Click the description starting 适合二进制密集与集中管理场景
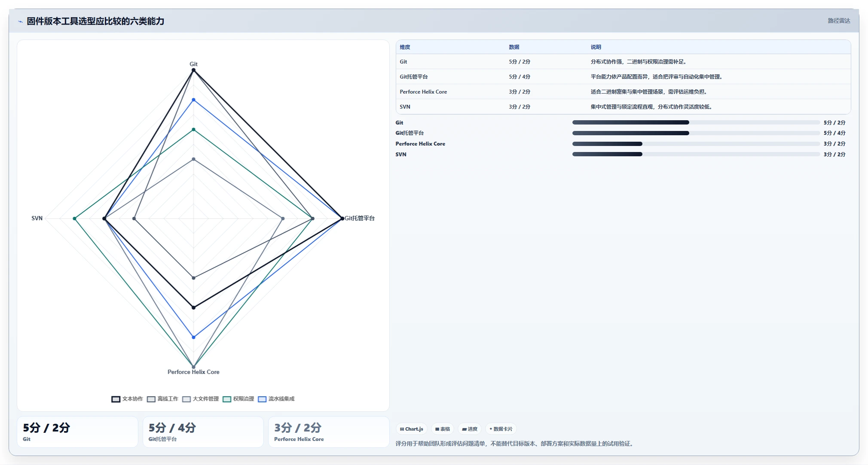868x465 pixels. 650,92
